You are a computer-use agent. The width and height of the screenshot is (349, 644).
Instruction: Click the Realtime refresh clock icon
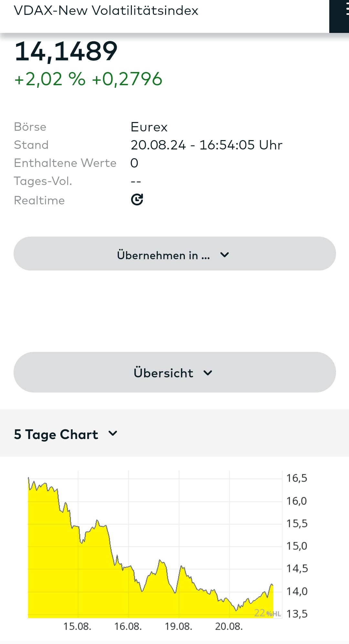click(x=137, y=199)
